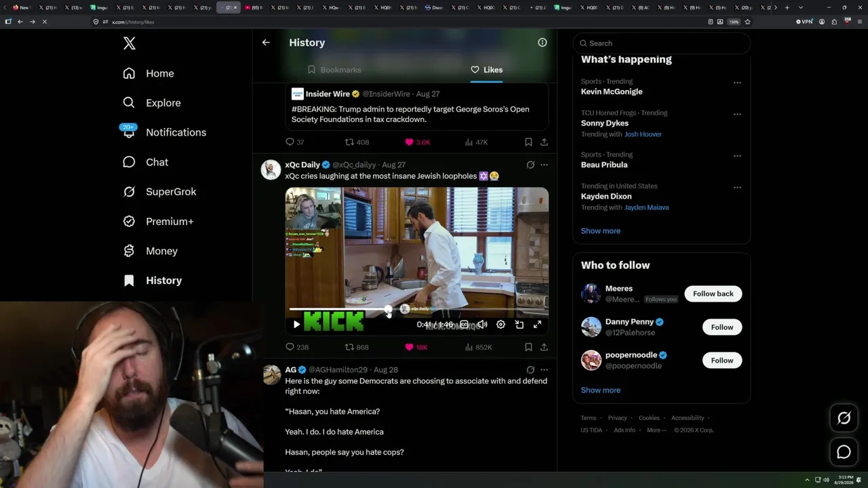This screenshot has width=868, height=488.
Task: Ask Grok about the xQc Daily post
Action: click(x=530, y=165)
